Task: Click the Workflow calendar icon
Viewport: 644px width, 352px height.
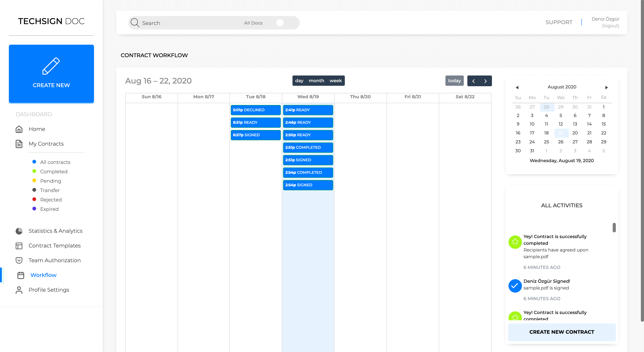Action: [x=21, y=275]
